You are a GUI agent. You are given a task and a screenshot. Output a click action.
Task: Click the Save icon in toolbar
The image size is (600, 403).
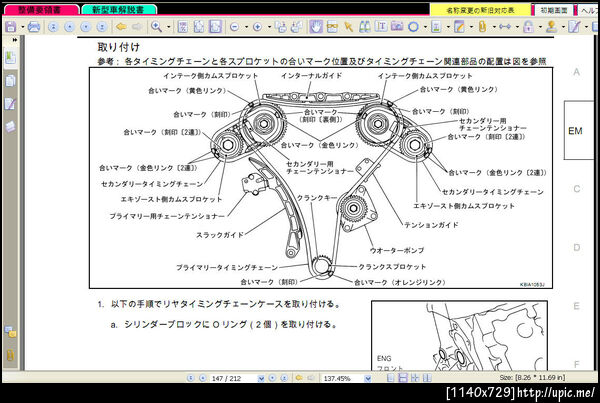pos(11,27)
